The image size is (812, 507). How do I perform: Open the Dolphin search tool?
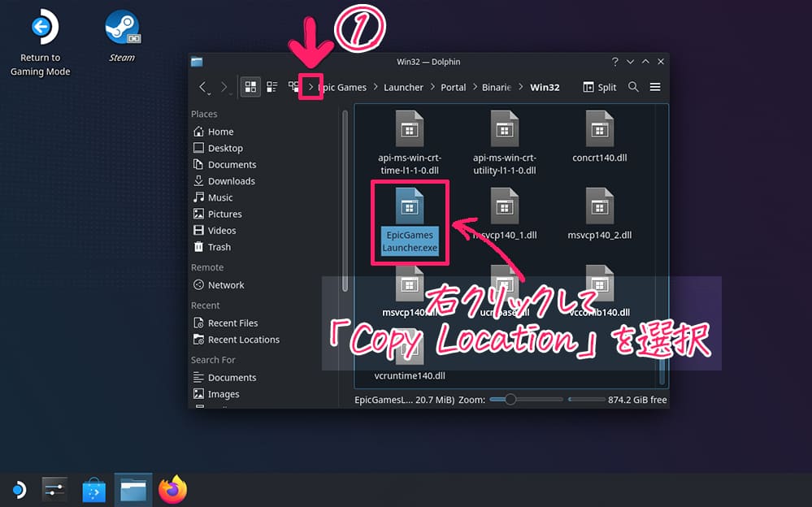pyautogui.click(x=633, y=87)
